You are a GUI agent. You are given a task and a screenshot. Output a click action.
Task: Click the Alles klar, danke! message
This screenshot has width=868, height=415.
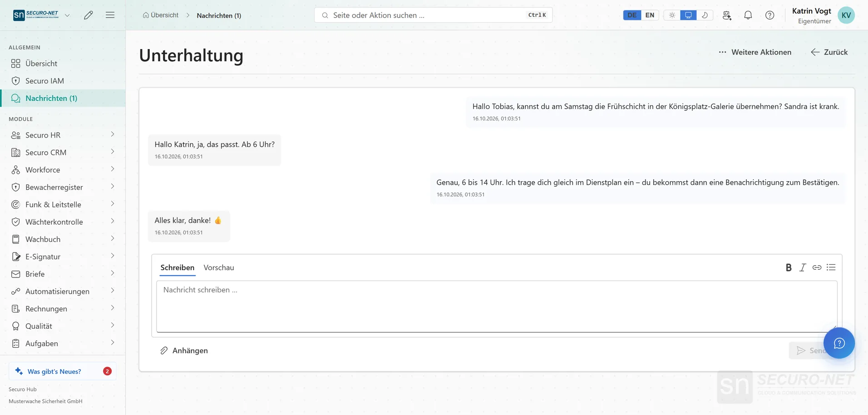(x=189, y=226)
